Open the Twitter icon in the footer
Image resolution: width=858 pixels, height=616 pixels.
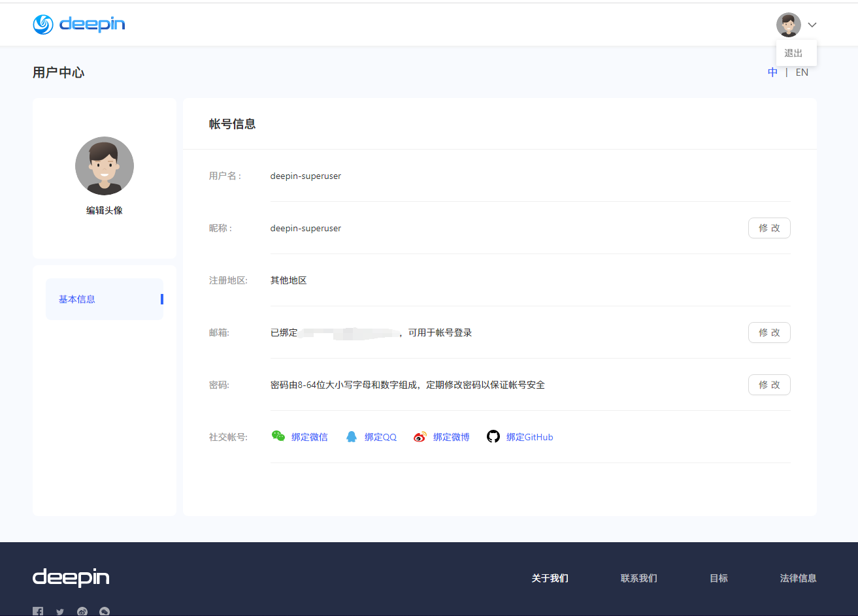[60, 611]
